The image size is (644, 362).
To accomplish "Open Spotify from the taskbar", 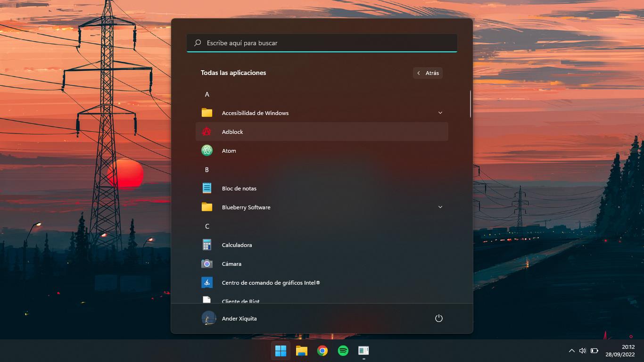I will (343, 351).
